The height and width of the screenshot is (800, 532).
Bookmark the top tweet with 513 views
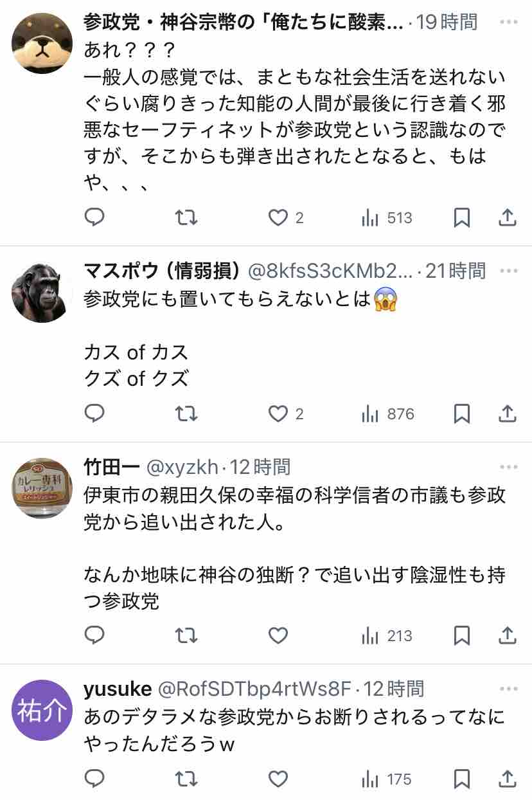click(x=461, y=218)
